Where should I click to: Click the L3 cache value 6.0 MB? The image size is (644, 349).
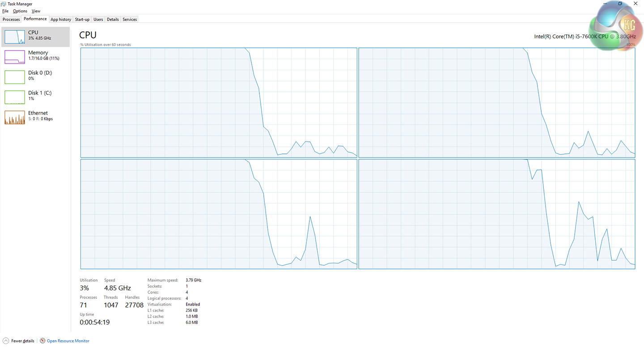point(191,323)
